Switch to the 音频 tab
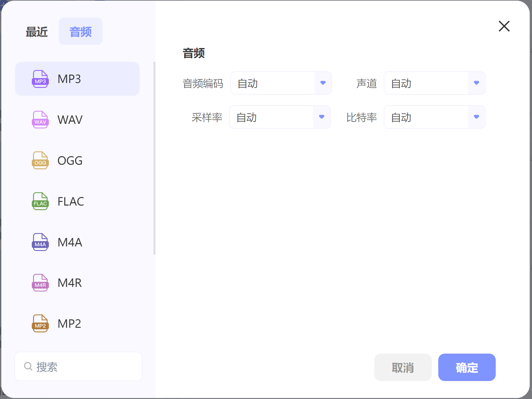 (x=80, y=31)
